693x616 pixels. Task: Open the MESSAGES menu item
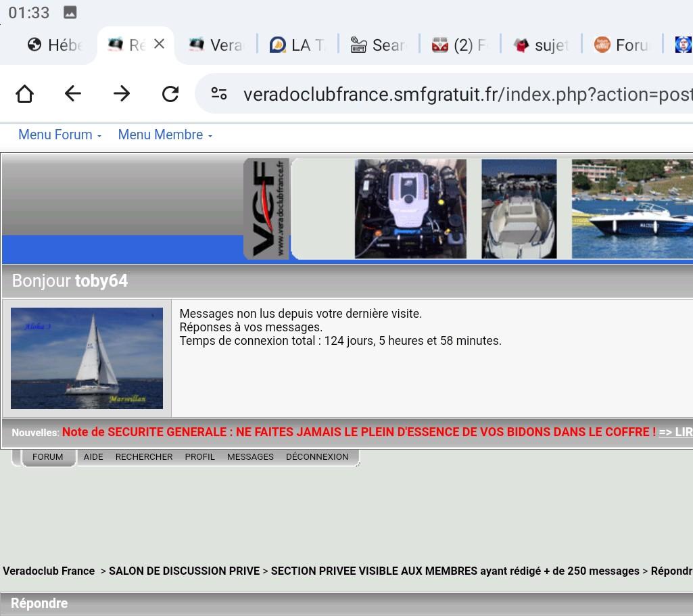251,457
